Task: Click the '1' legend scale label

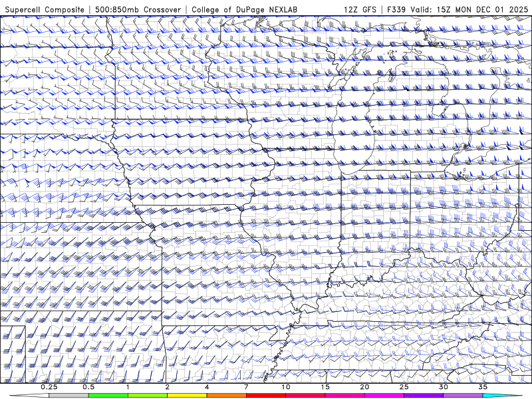Action: 128,387
